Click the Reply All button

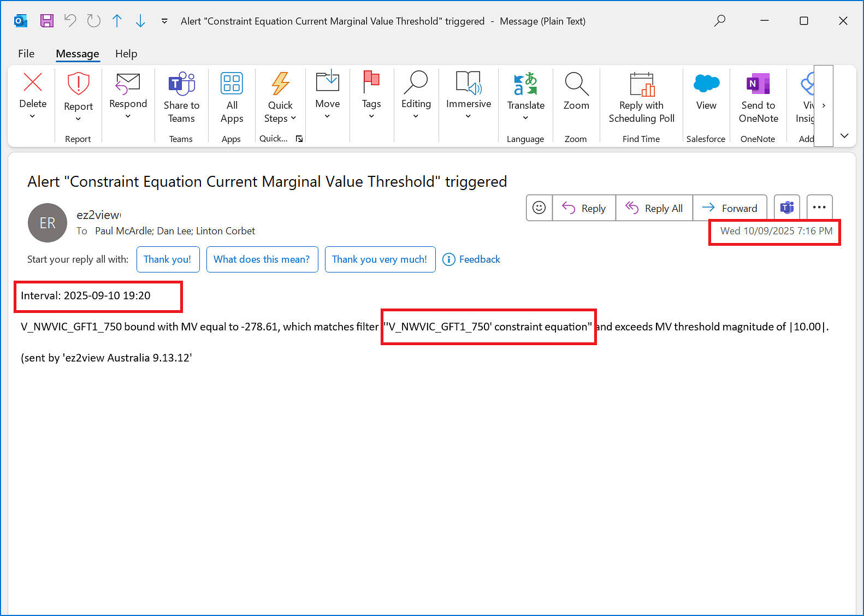654,208
